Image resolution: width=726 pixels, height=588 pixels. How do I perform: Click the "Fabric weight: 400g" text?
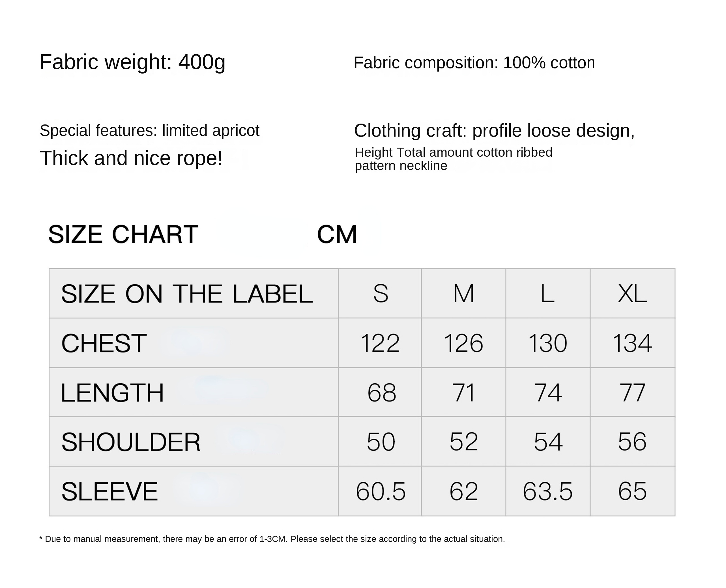[x=132, y=62]
